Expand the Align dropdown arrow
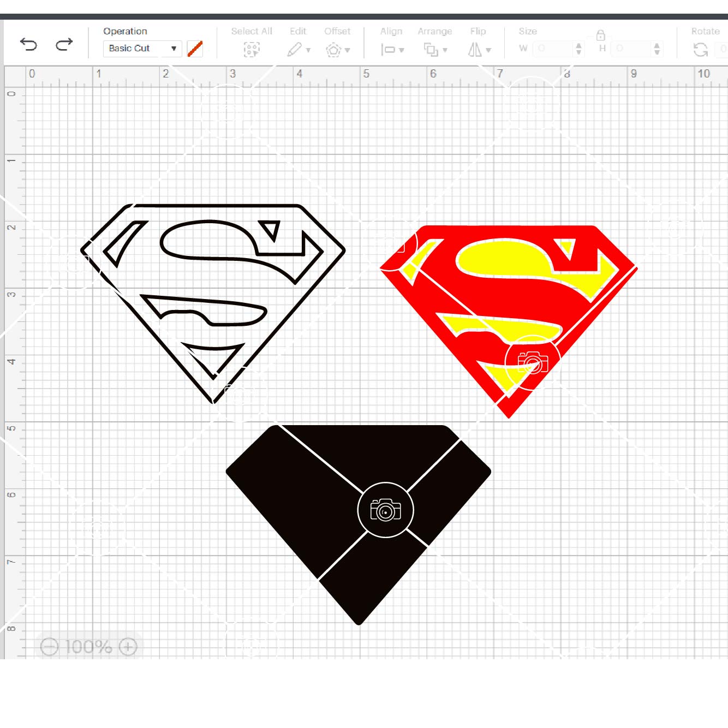 click(402, 50)
